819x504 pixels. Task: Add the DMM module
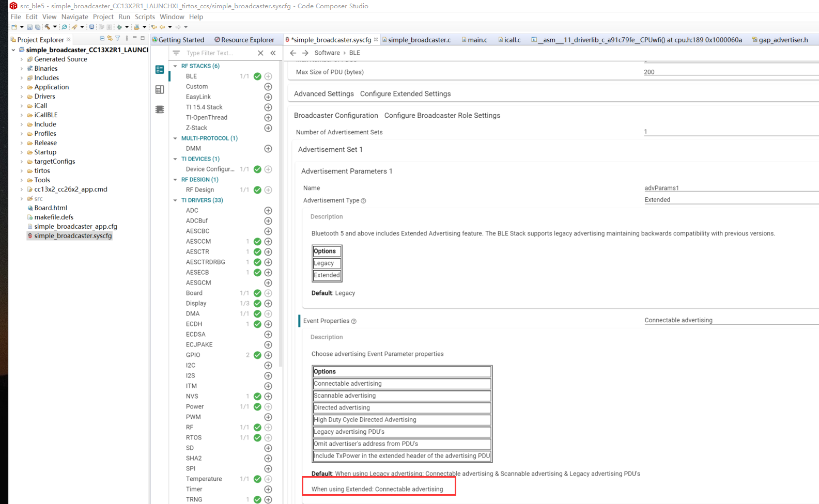268,149
